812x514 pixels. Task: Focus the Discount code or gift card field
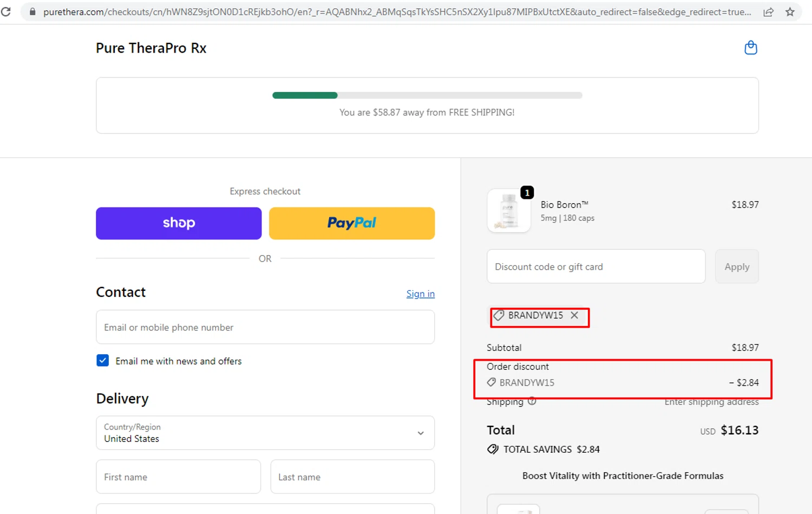[x=596, y=266]
